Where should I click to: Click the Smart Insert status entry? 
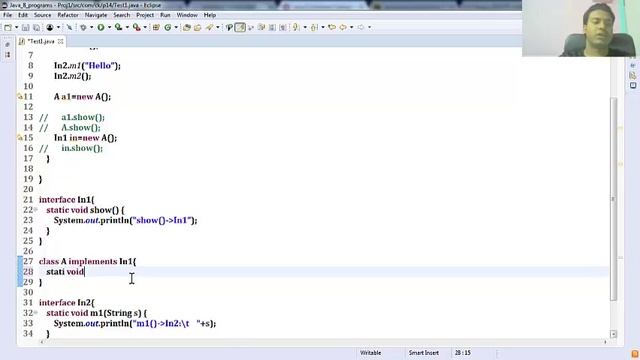coord(424,353)
